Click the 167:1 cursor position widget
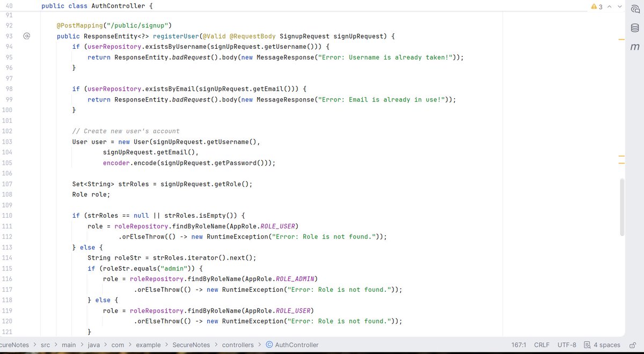644x354 pixels. coord(519,345)
